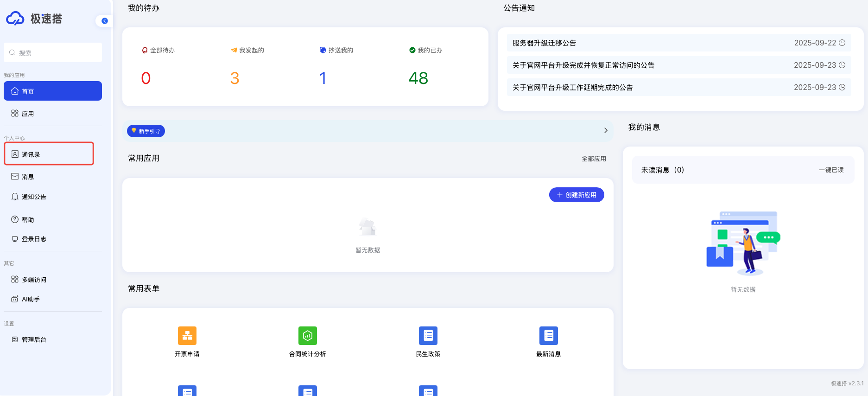The height and width of the screenshot is (396, 868).
Task: Open the 首页 home menu item
Action: (53, 91)
